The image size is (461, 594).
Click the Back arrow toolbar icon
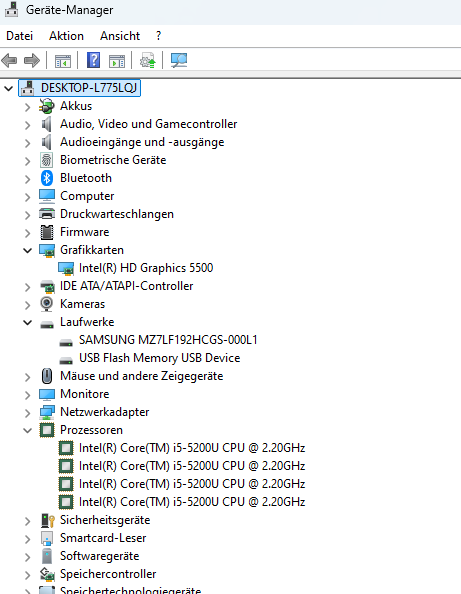click(9, 60)
